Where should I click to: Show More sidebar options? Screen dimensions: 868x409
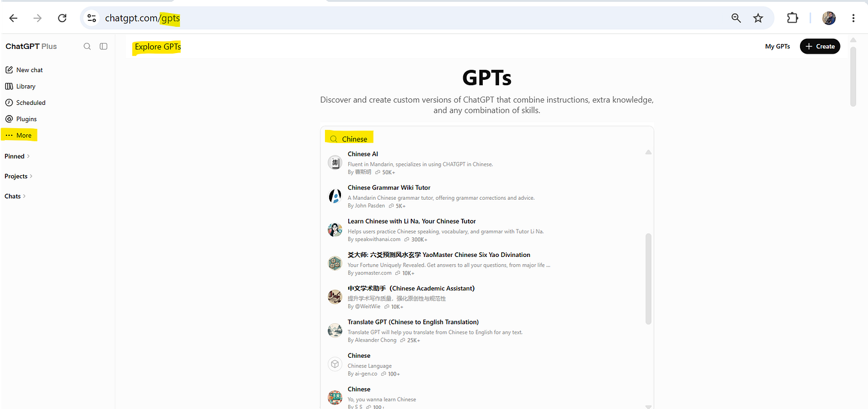tap(19, 135)
